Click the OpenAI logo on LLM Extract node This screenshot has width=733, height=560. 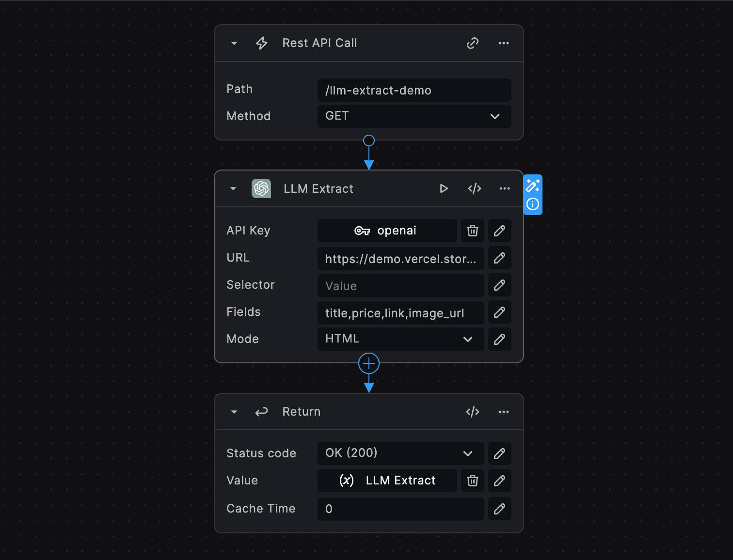pyautogui.click(x=261, y=188)
